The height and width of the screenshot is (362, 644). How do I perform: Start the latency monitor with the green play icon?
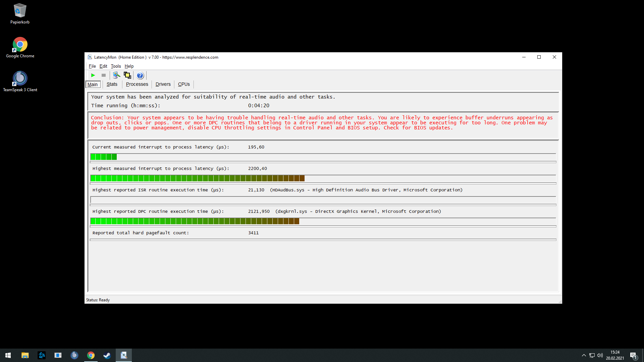(x=93, y=75)
